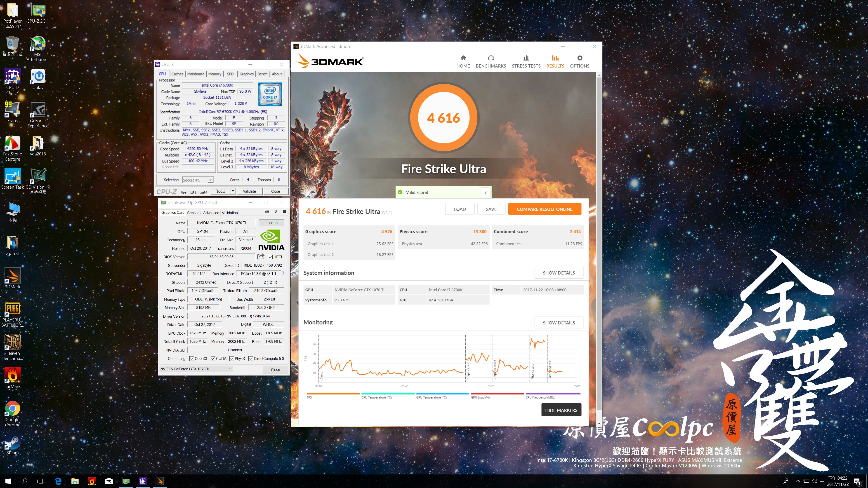Open taskbar clock and date

pos(838,481)
